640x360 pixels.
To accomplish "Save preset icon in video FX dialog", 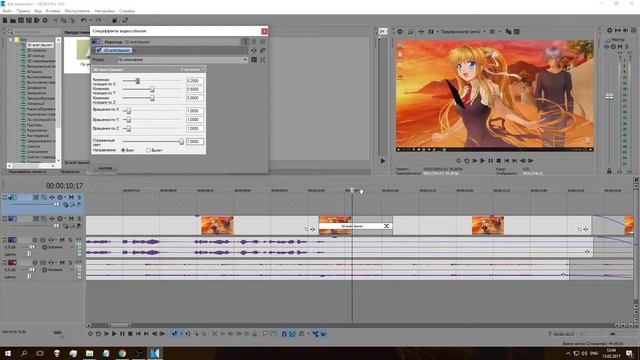I will click(254, 60).
